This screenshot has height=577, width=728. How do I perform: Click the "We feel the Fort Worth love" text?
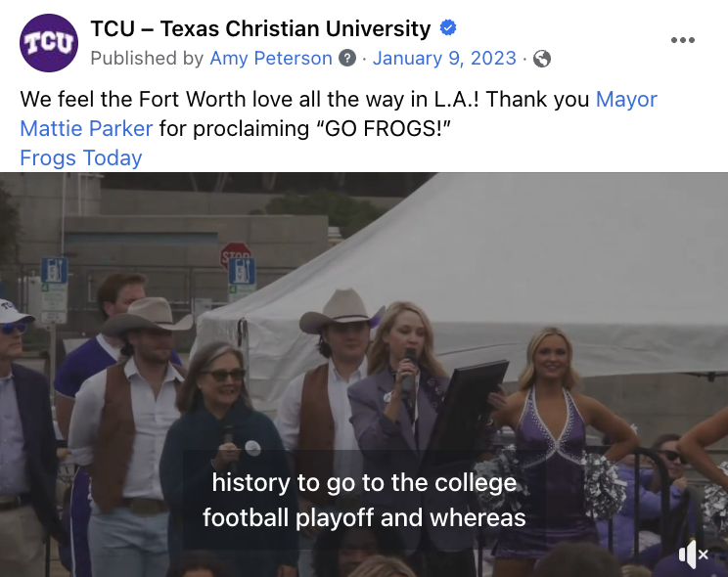click(x=157, y=100)
